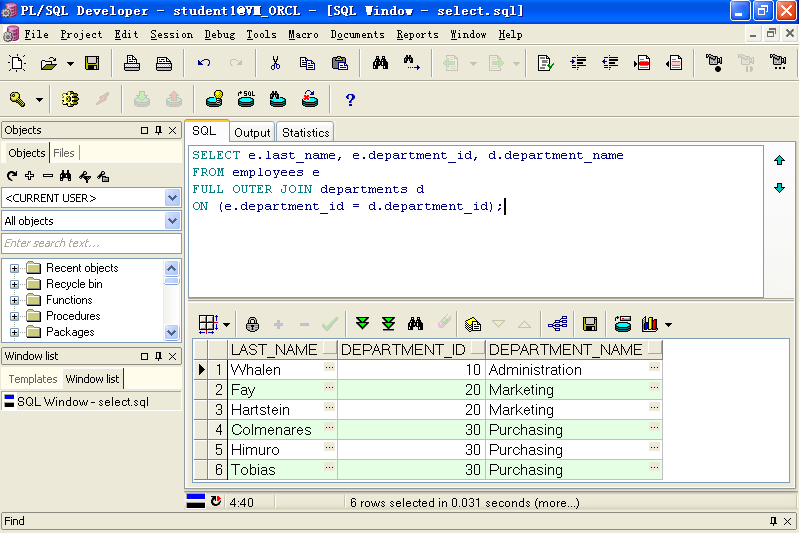Click the Print icon in the main toolbar
The height and width of the screenshot is (533, 799).
tap(132, 64)
